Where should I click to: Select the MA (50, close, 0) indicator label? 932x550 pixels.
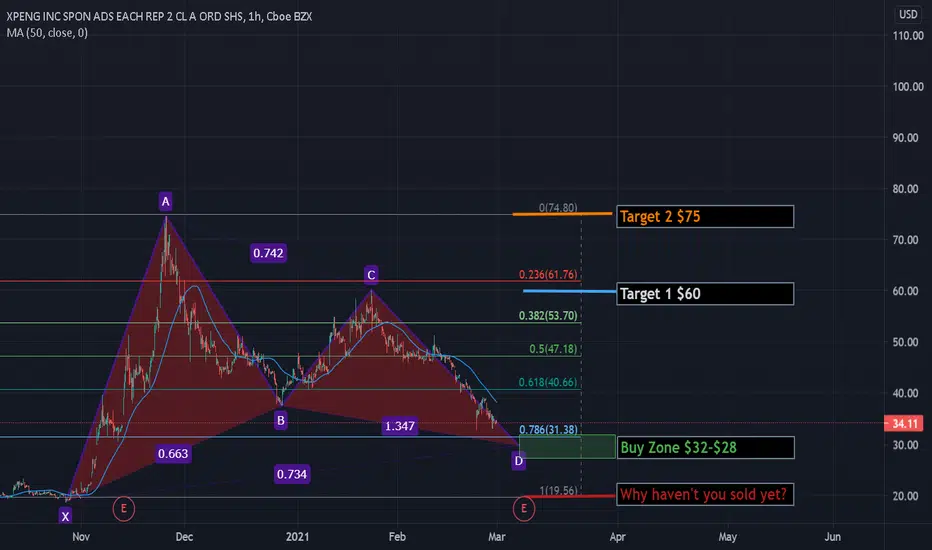click(x=47, y=33)
